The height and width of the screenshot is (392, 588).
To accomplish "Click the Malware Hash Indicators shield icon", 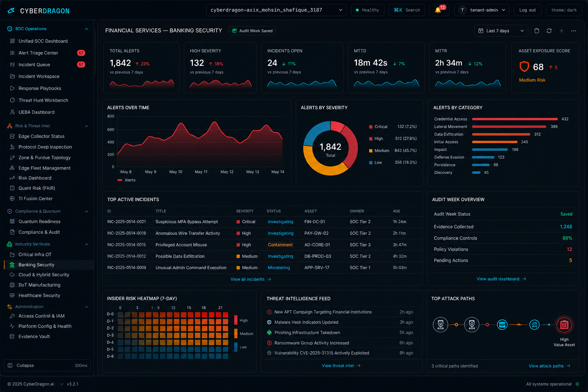I will click(269, 322).
